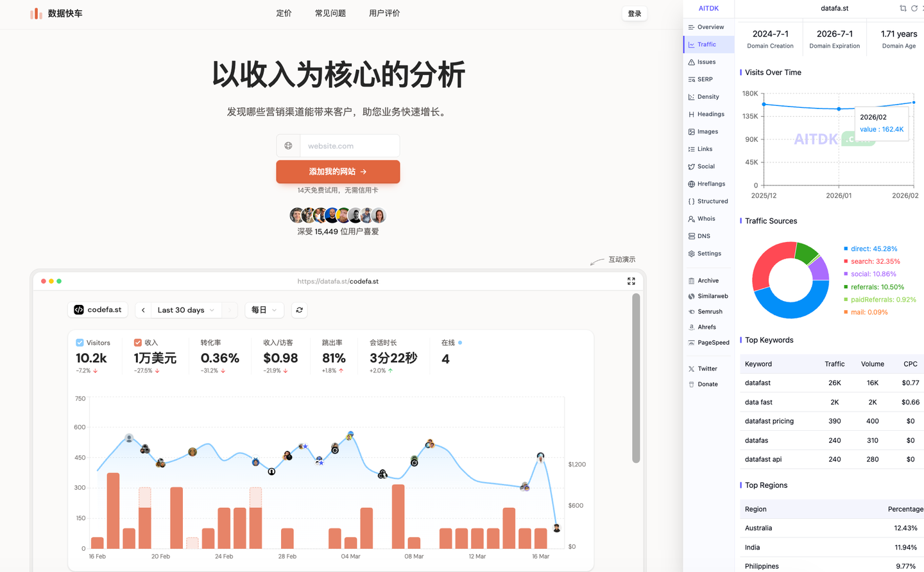Open Whois via the person icon
This screenshot has width=924, height=572.
click(x=691, y=219)
